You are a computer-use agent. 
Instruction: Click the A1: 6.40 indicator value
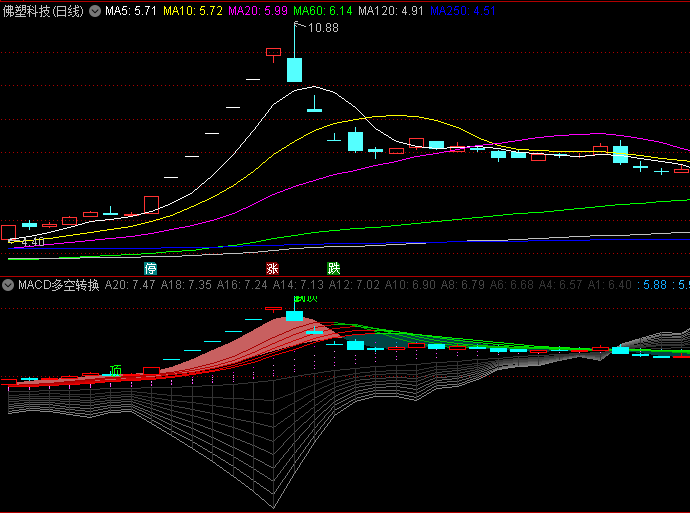[609, 285]
